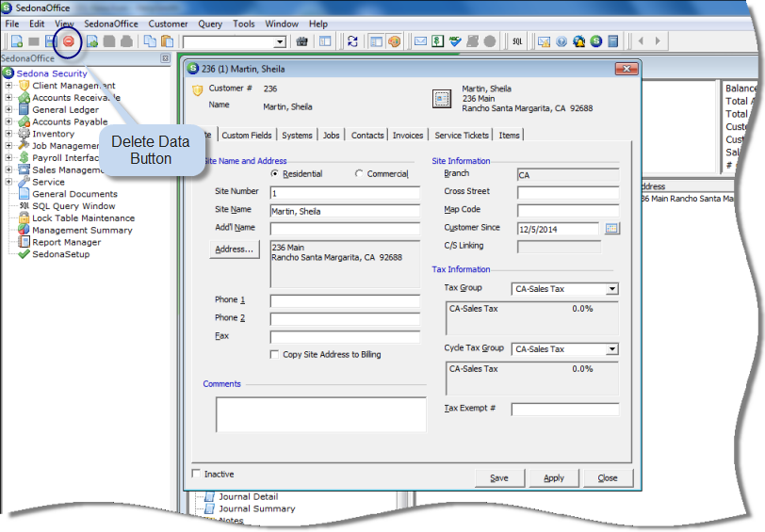Expand the Service tree node
Image resolution: width=765 pixels, height=532 pixels.
pyautogui.click(x=8, y=182)
